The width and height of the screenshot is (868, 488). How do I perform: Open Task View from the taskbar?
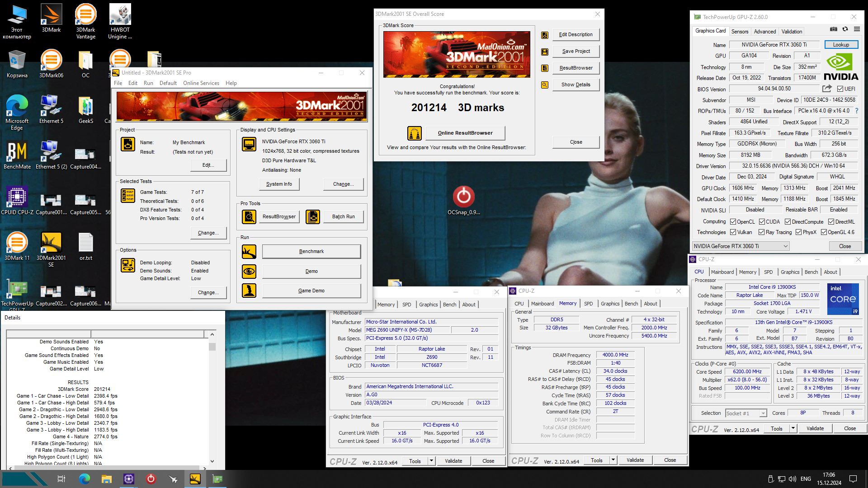[x=61, y=479]
